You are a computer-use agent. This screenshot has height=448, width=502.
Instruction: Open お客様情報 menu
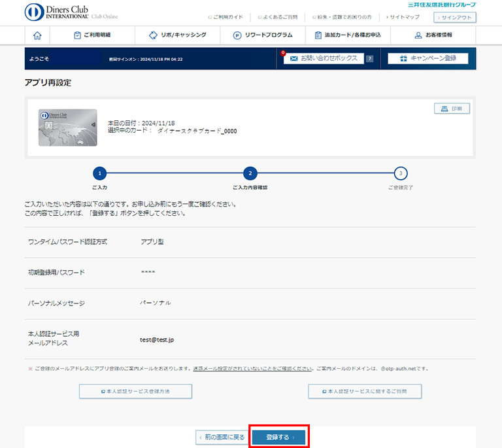pos(433,35)
